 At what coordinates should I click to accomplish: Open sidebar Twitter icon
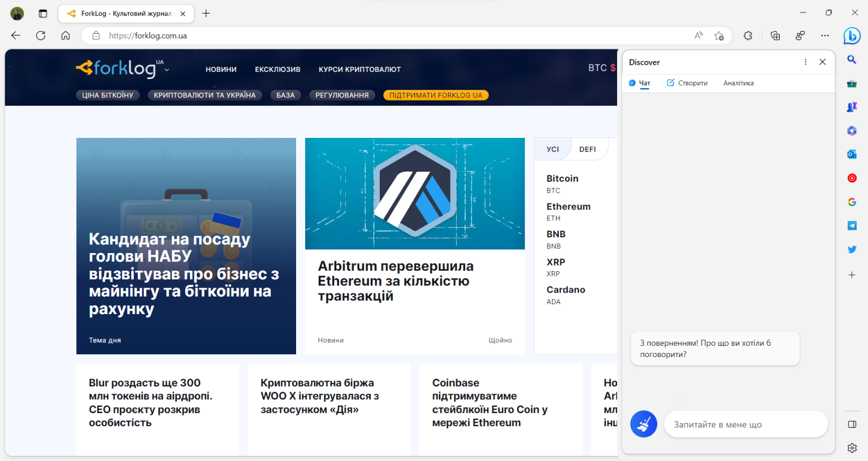[x=852, y=249]
